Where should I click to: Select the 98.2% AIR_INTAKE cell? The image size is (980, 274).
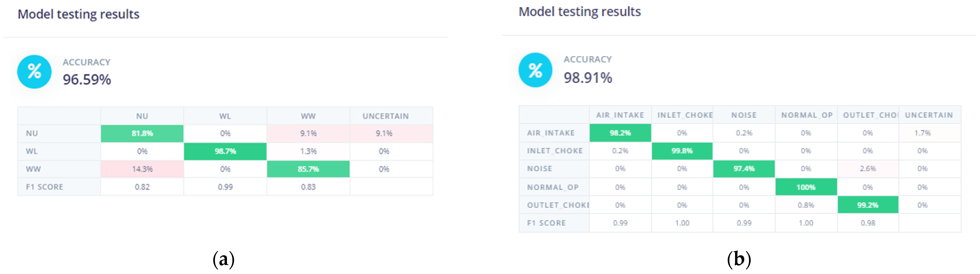(x=620, y=133)
